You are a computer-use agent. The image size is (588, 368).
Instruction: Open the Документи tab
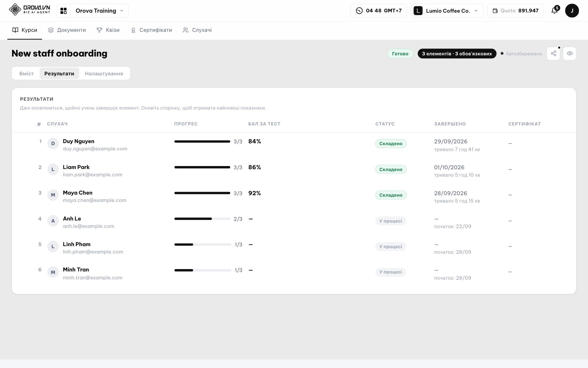click(x=67, y=30)
